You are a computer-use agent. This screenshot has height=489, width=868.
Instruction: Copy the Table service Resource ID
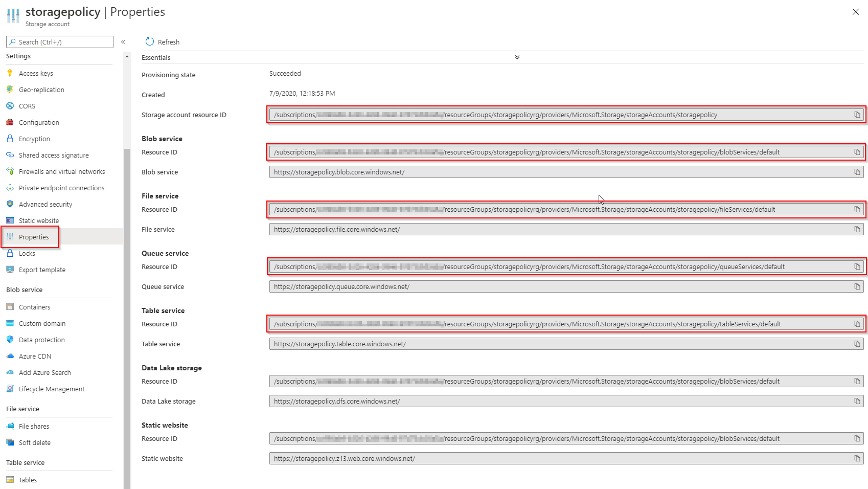(857, 324)
